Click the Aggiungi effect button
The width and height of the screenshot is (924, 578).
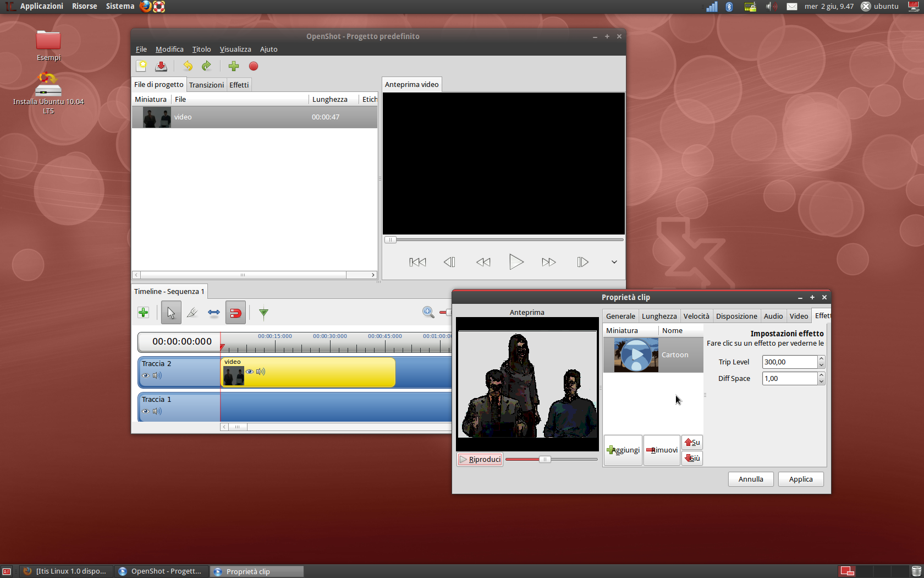(x=623, y=450)
